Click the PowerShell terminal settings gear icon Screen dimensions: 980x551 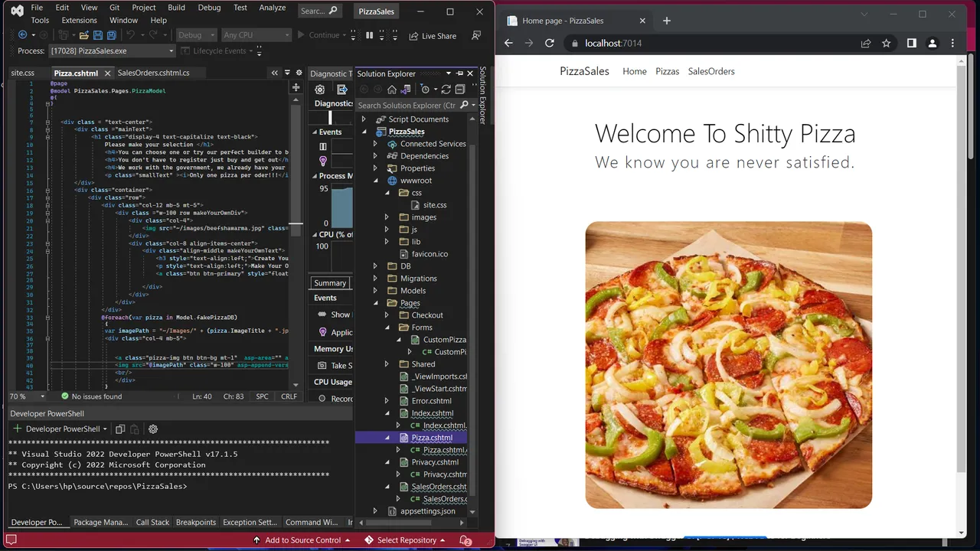(x=153, y=429)
